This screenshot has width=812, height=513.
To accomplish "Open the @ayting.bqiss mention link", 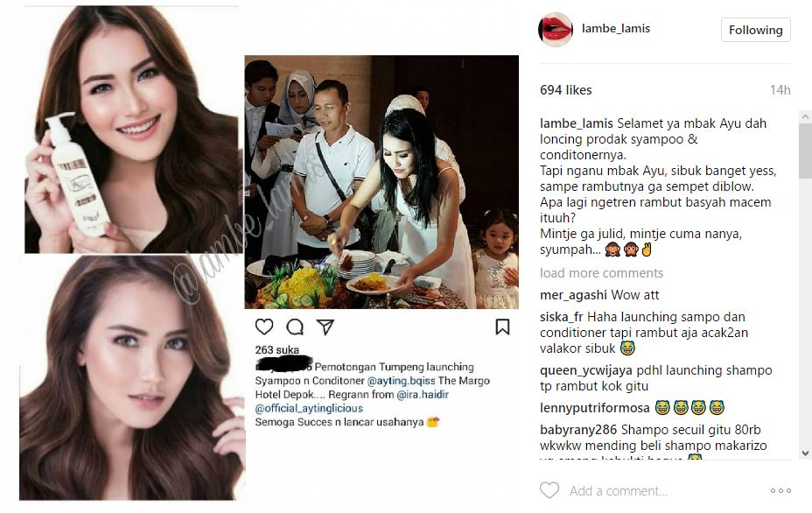I will [x=401, y=381].
